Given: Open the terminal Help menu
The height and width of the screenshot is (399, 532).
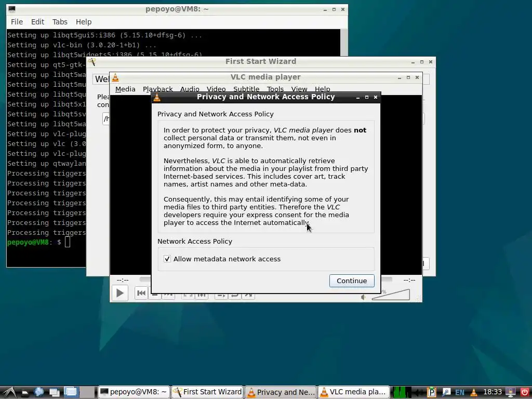Looking at the screenshot, I should (84, 22).
